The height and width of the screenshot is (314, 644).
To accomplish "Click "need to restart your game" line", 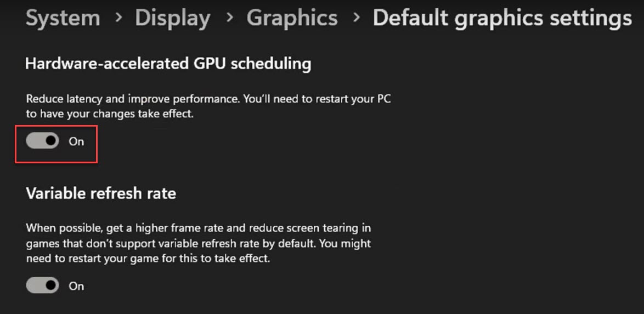I will (x=148, y=258).
